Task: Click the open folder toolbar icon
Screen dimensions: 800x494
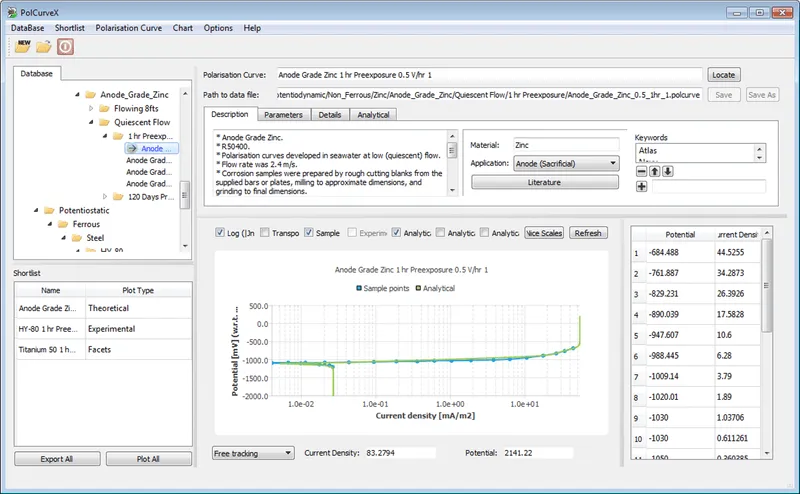Action: [44, 46]
